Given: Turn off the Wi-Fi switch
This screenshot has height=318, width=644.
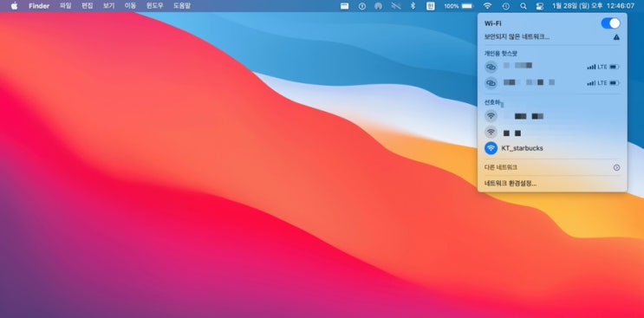Looking at the screenshot, I should pyautogui.click(x=610, y=23).
